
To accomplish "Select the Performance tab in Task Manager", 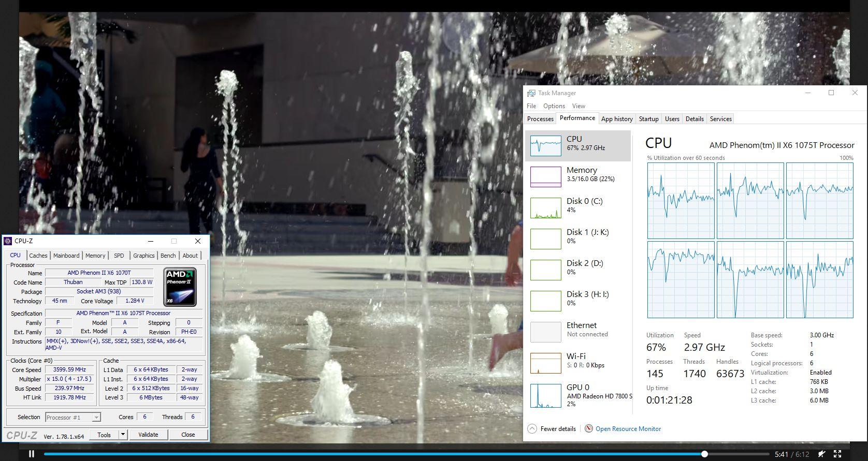I will point(577,118).
